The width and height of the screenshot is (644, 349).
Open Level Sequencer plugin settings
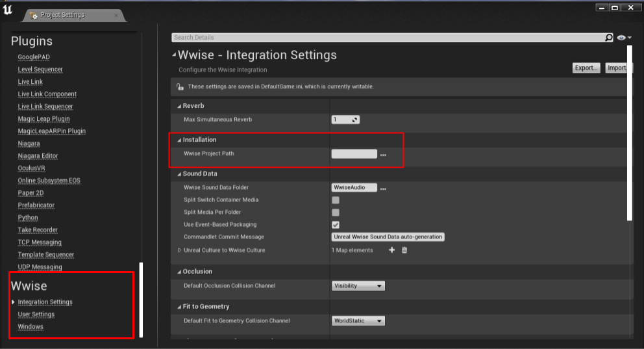tap(40, 70)
